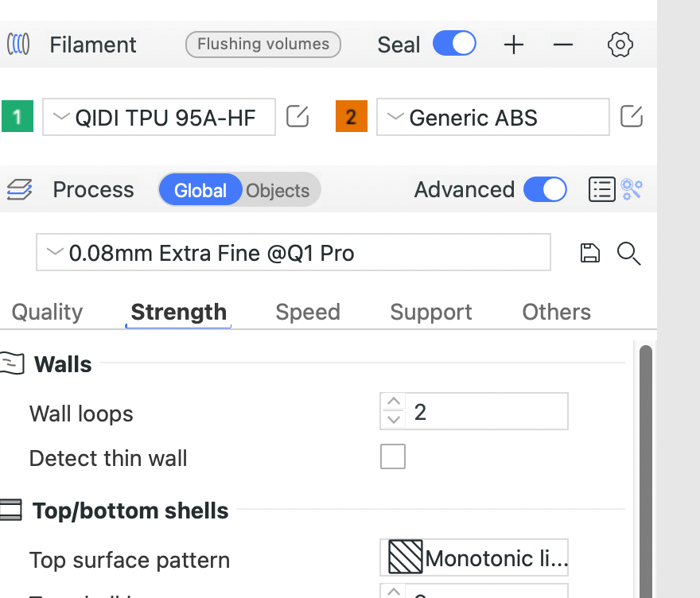700x598 pixels.
Task: Click the filament 1 green color swatch
Action: pyautogui.click(x=17, y=118)
